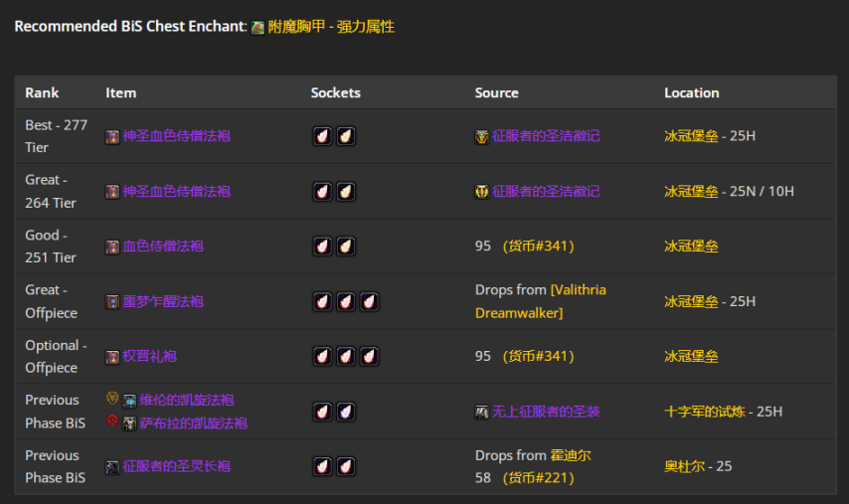The height and width of the screenshot is (504, 849).
Task: Click the last socket in the 权晋礼袍 row
Action: pos(369,356)
